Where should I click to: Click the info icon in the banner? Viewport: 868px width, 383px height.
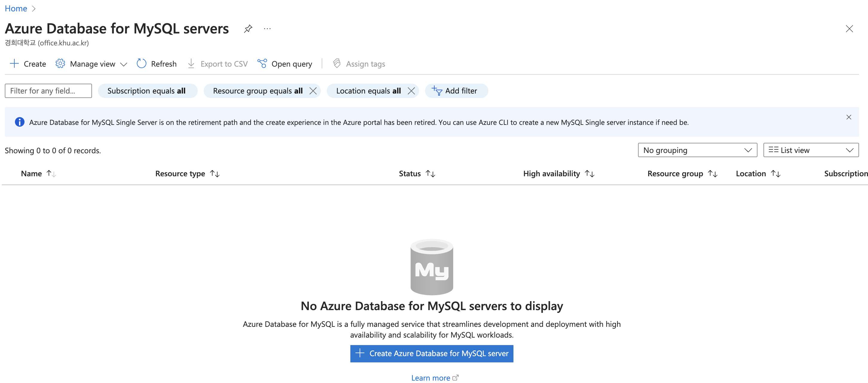[x=19, y=122]
